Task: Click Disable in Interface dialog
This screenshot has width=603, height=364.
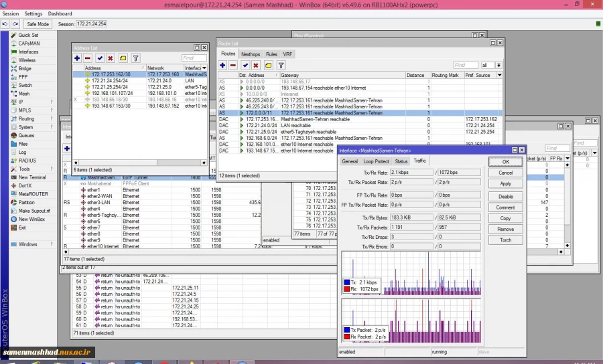Action: (506, 196)
